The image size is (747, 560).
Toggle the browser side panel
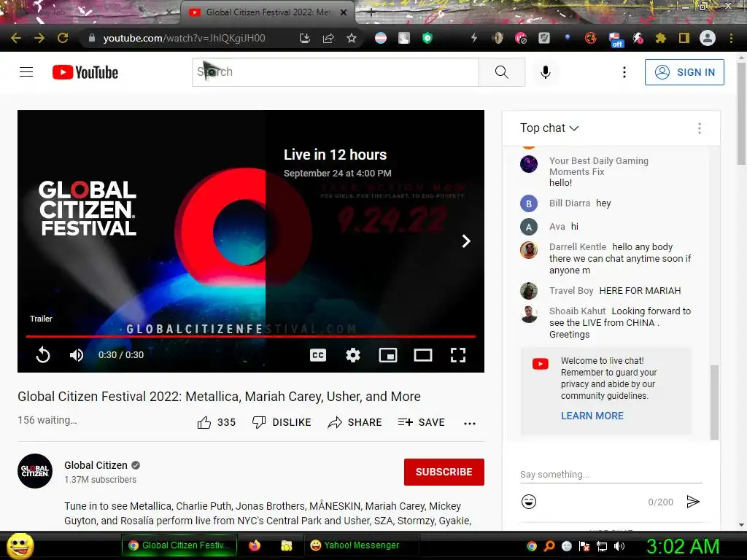click(x=684, y=38)
